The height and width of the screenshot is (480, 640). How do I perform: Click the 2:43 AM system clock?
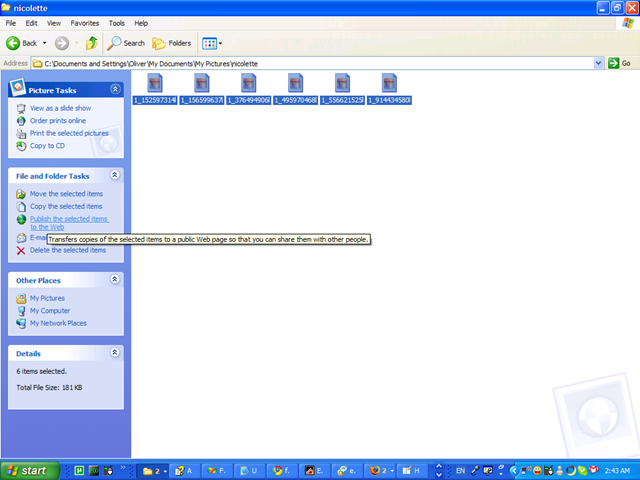pyautogui.click(x=617, y=471)
